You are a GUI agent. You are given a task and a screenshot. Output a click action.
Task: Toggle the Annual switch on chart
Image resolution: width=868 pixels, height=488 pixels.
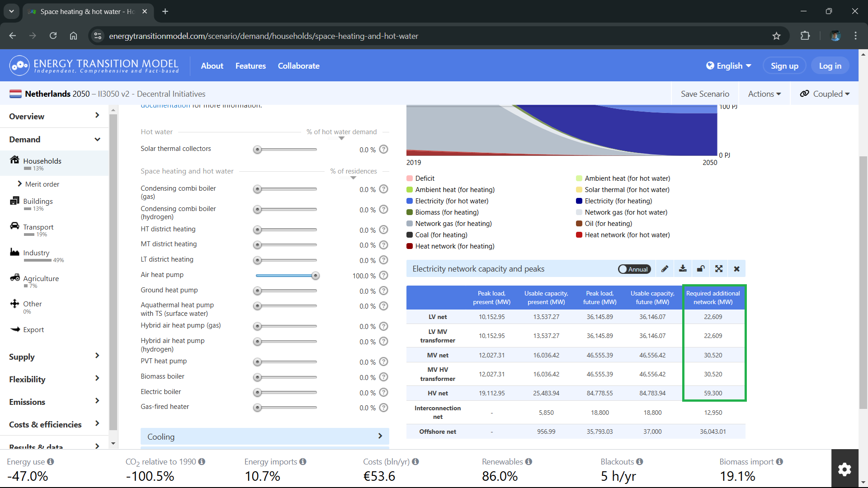[x=634, y=269]
